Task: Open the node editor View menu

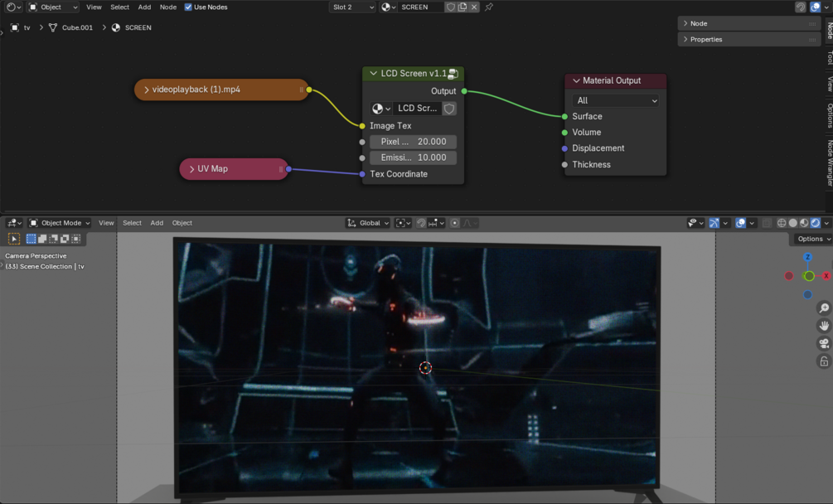Action: tap(94, 7)
